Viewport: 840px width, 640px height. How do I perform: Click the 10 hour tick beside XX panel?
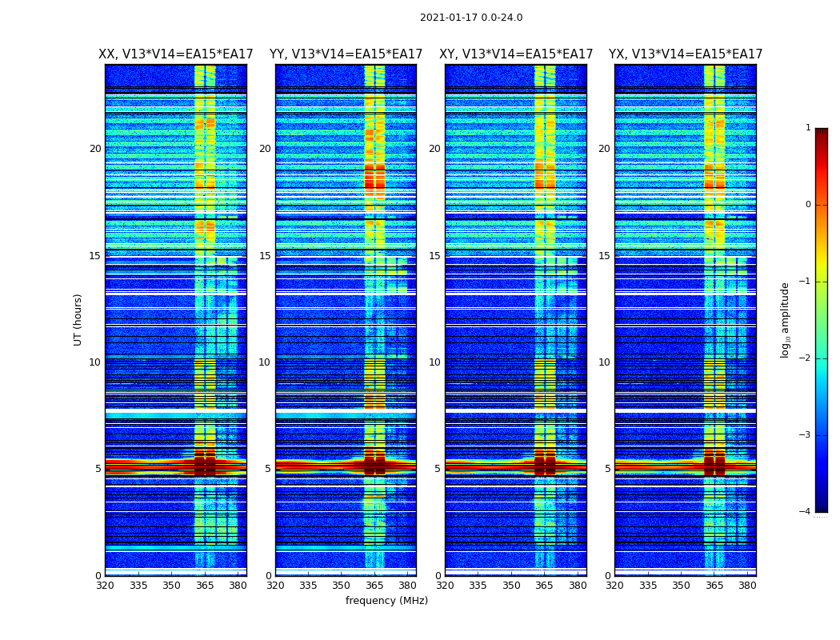(x=94, y=362)
